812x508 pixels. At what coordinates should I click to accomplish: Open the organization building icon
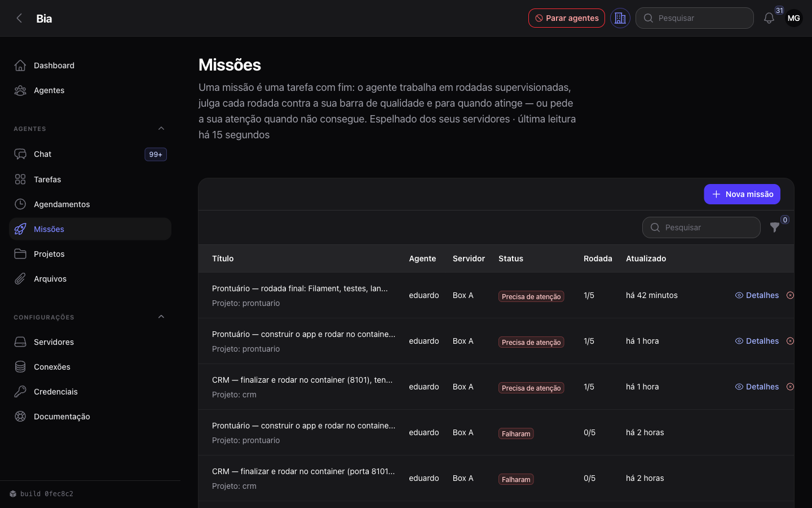point(620,18)
